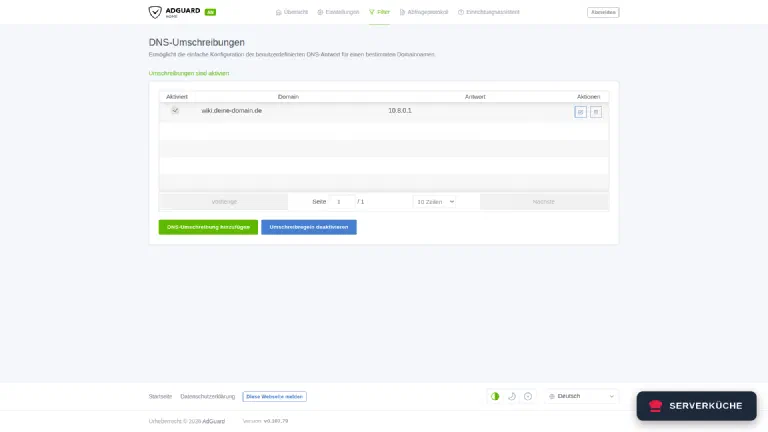Go to the Übersicht page

(x=292, y=12)
